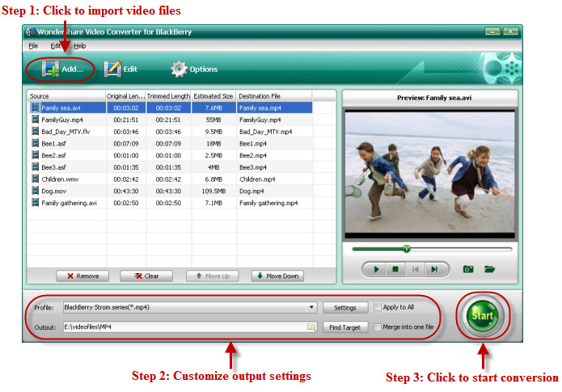Stop the preview playback
This screenshot has height=392, width=562.
(395, 269)
